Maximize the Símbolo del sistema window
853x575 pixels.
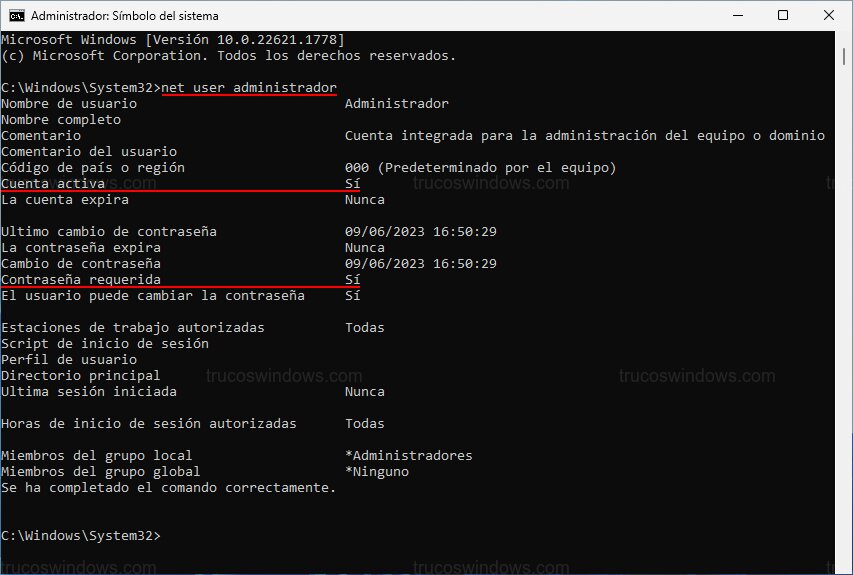point(783,15)
